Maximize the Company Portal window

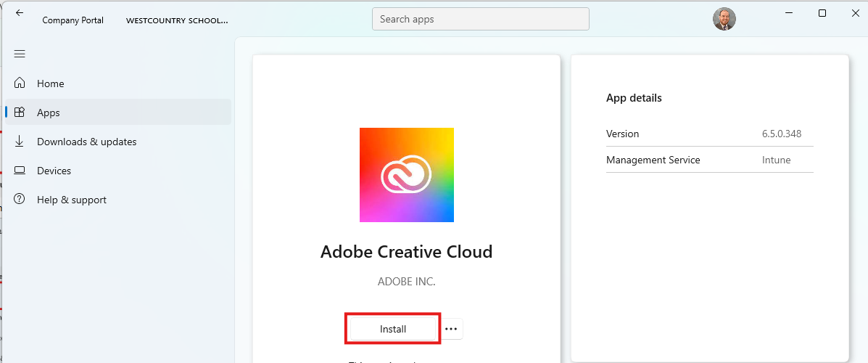pos(822,13)
